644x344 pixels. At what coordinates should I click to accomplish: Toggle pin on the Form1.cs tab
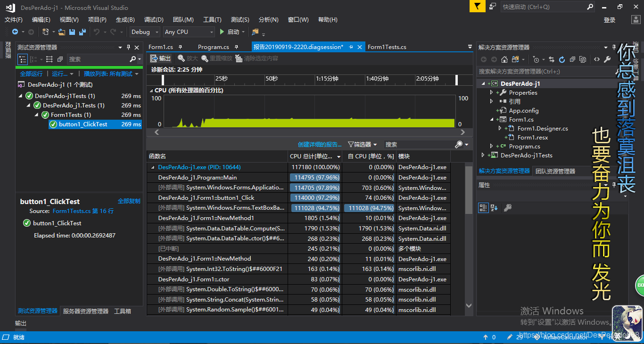click(180, 47)
